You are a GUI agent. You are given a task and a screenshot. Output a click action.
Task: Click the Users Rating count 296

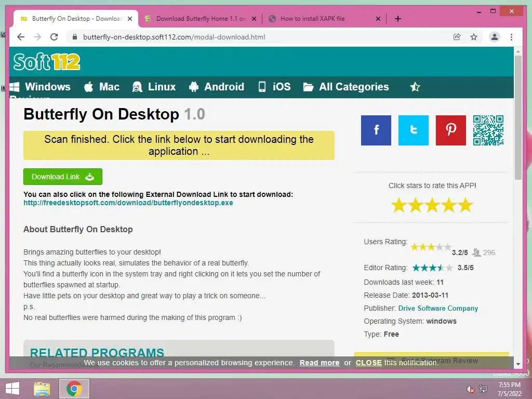point(489,252)
